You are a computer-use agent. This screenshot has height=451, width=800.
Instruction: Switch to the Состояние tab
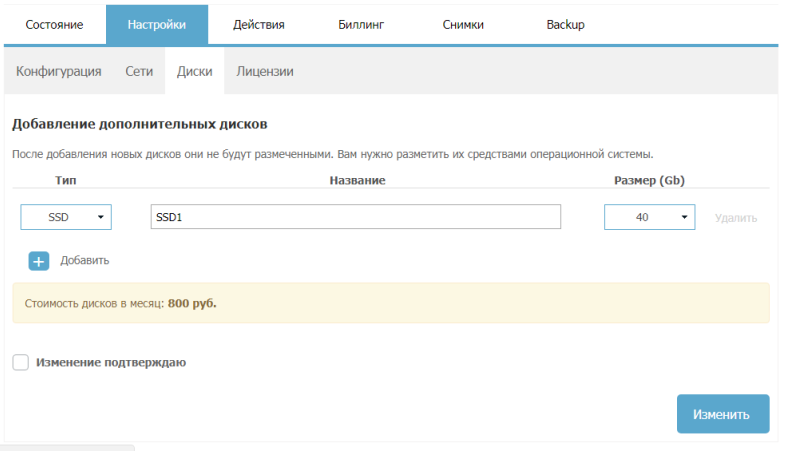click(x=54, y=25)
